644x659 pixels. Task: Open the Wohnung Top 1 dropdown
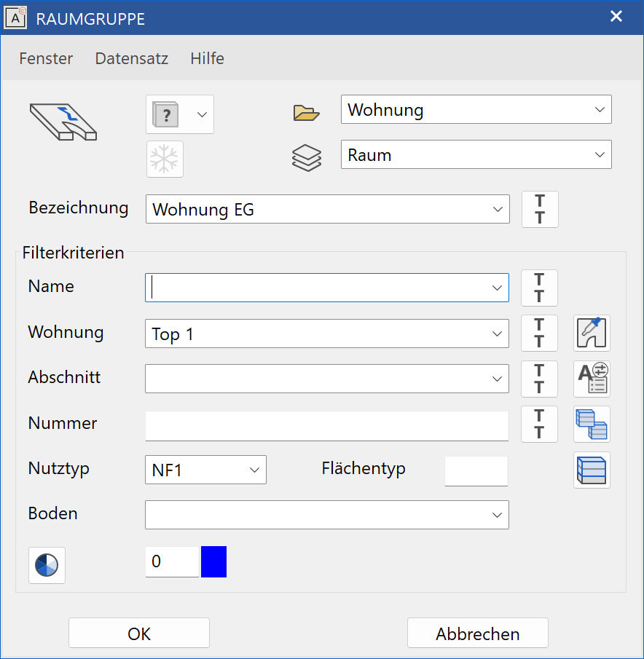pos(327,334)
